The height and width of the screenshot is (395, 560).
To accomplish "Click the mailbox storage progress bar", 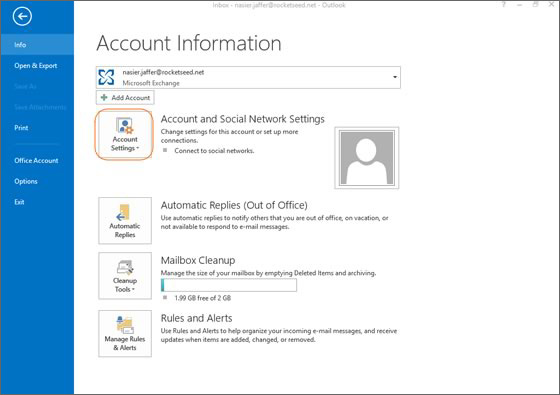I will 229,285.
